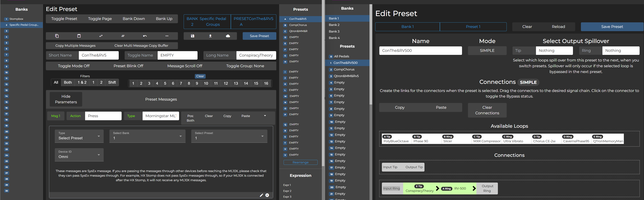This screenshot has height=200, width=644.
Task: Click the paste clipboard icon
Action: (x=79, y=36)
